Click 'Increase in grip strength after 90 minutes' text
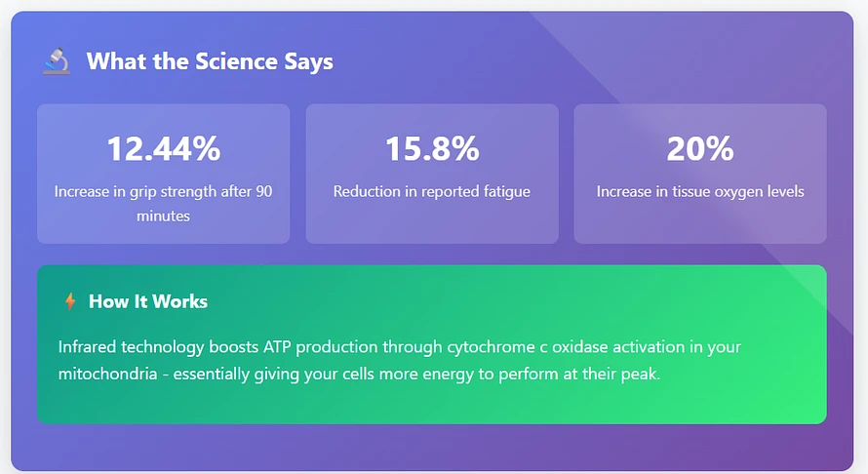The height and width of the screenshot is (474, 868). (x=163, y=203)
